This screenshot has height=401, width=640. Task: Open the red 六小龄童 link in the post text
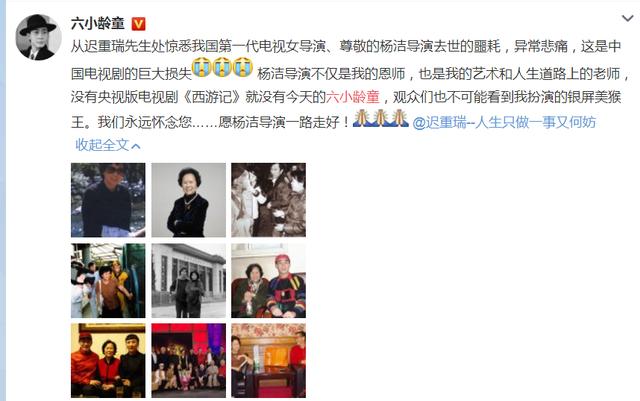353,97
